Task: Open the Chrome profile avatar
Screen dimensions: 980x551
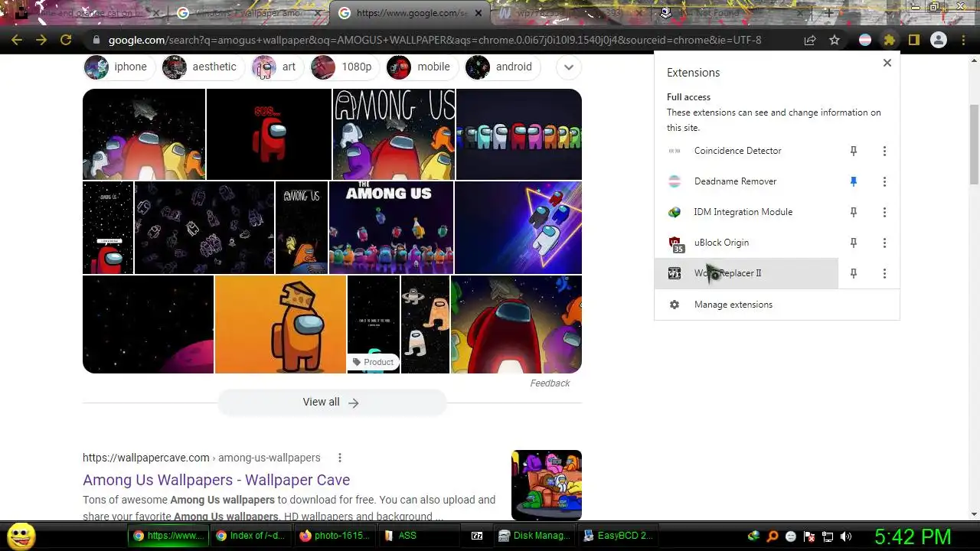Action: [x=938, y=40]
